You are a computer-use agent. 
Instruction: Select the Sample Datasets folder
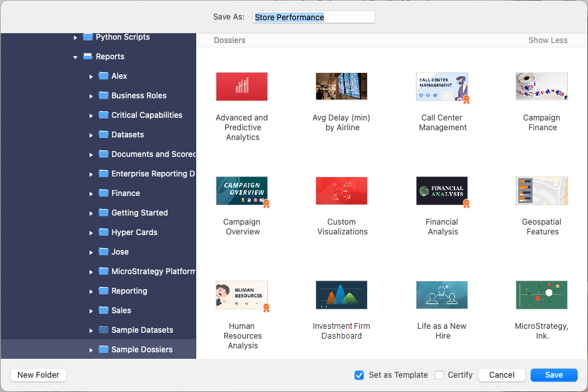click(142, 330)
